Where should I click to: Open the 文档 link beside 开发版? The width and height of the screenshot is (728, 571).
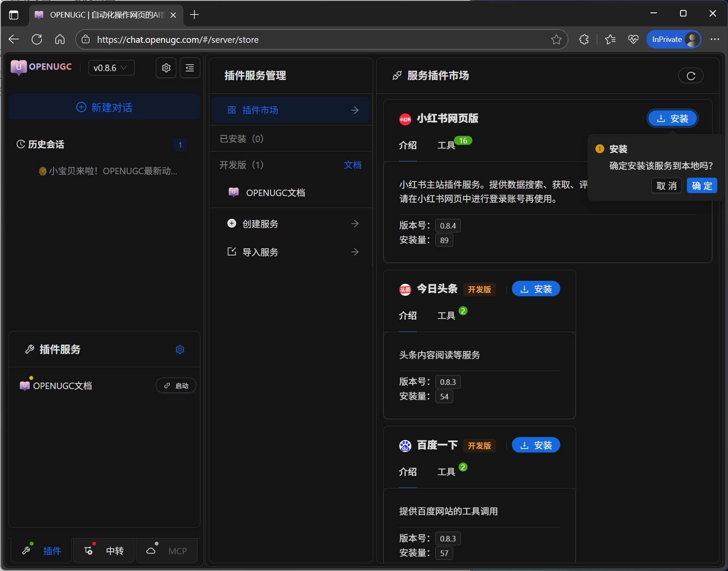coord(353,165)
